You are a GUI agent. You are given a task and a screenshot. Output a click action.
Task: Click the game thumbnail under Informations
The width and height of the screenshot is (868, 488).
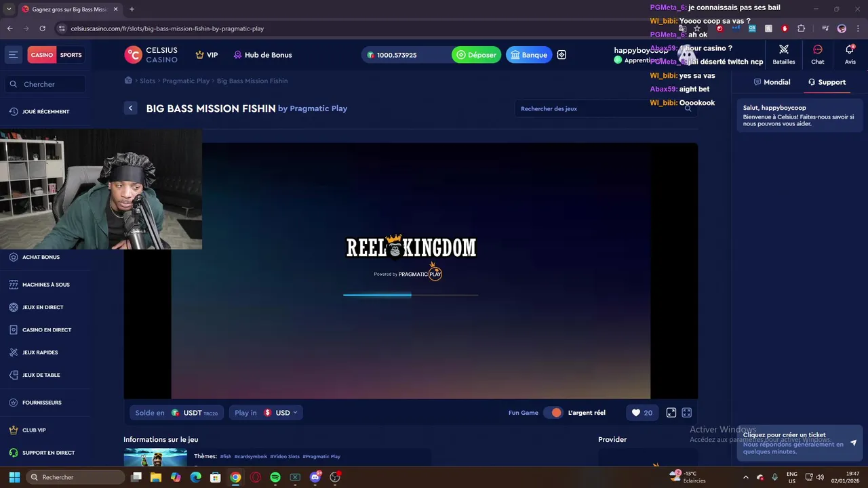(155, 457)
